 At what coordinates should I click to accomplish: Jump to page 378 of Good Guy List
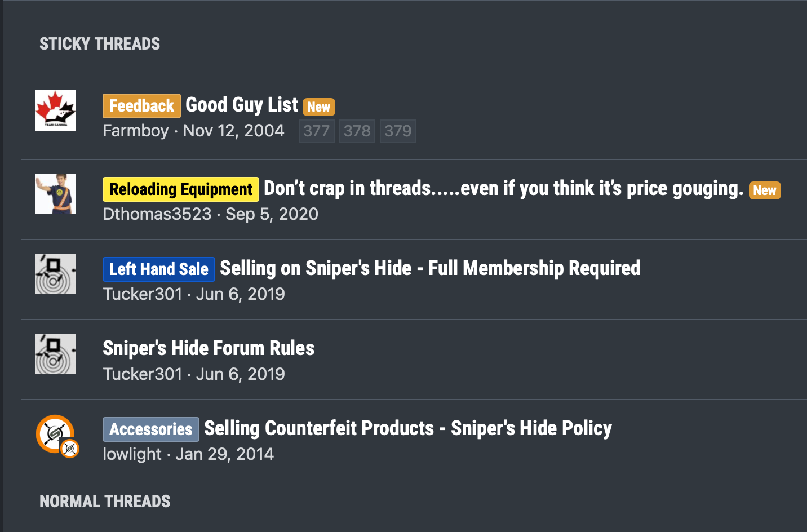[357, 131]
